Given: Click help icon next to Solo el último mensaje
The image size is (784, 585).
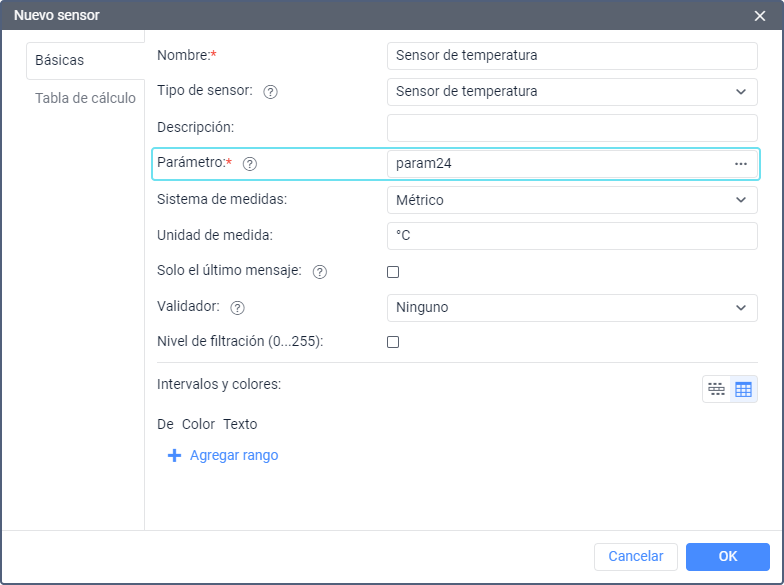Looking at the screenshot, I should coord(320,272).
